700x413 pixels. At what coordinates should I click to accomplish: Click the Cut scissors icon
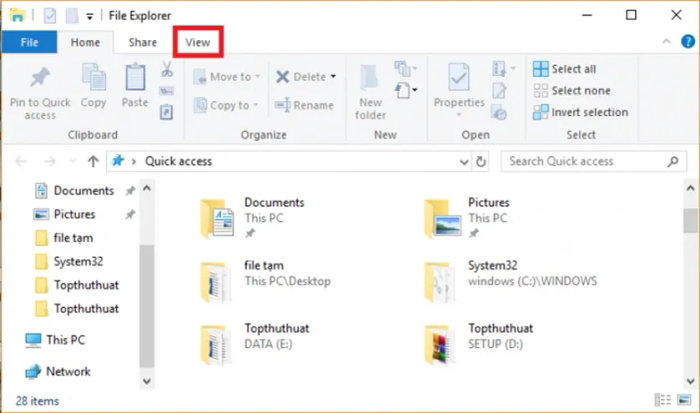167,69
